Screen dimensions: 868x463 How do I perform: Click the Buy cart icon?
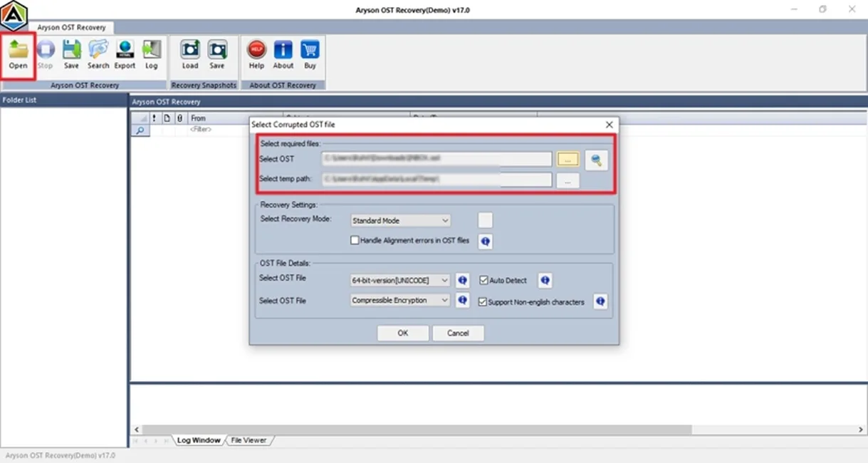click(x=310, y=55)
